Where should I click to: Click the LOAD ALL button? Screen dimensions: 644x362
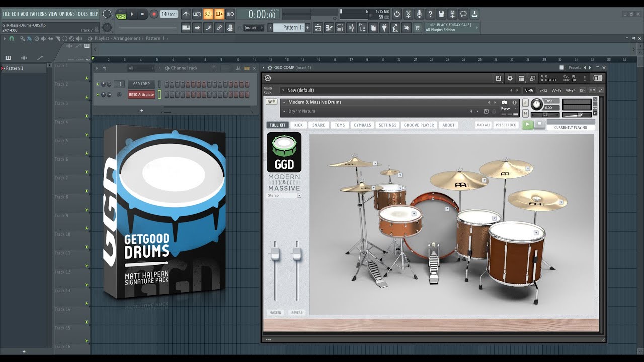(x=483, y=125)
